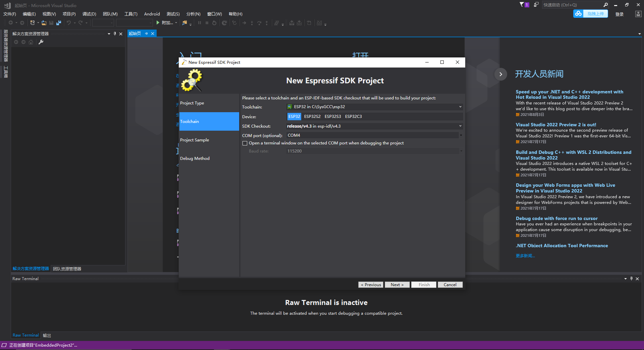Click the 拖拽上传 upload button
This screenshot has width=644, height=350.
click(x=595, y=13)
